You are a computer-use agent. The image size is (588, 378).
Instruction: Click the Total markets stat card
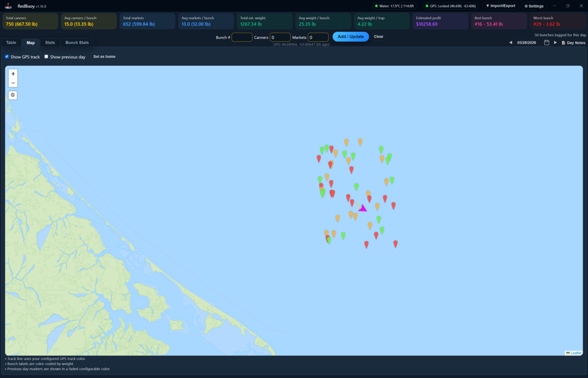tap(147, 21)
